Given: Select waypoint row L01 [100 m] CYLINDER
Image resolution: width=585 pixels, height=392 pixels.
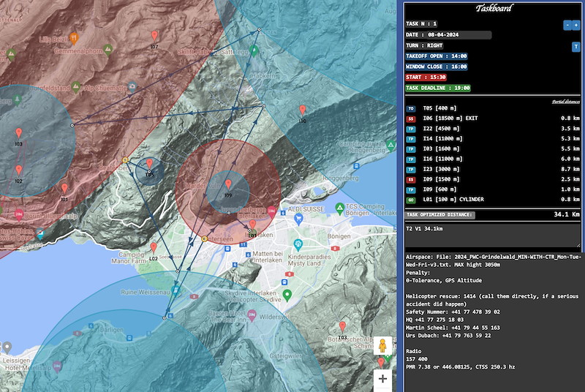Looking at the screenshot, I should pos(492,200).
